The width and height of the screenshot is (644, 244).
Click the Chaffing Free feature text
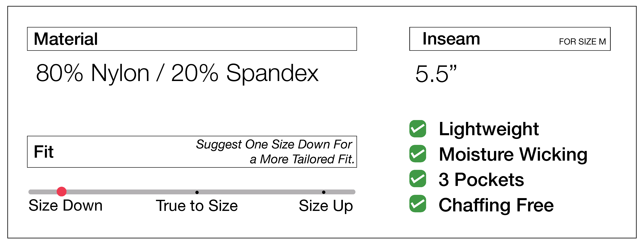tap(496, 205)
